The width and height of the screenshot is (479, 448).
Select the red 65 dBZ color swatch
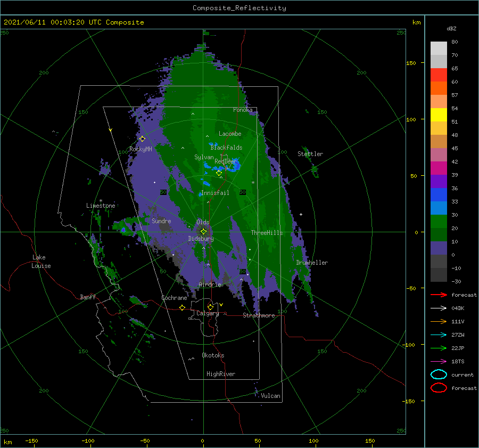439,75
